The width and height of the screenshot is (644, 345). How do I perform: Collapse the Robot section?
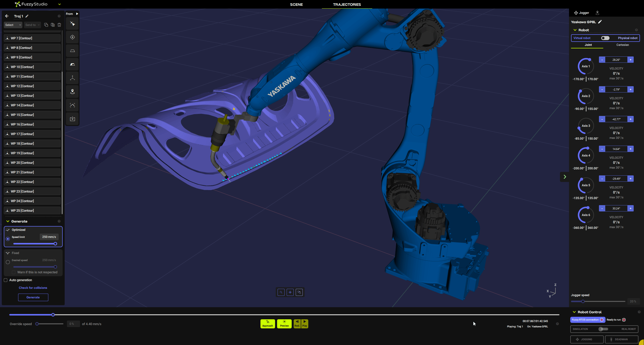click(x=575, y=30)
